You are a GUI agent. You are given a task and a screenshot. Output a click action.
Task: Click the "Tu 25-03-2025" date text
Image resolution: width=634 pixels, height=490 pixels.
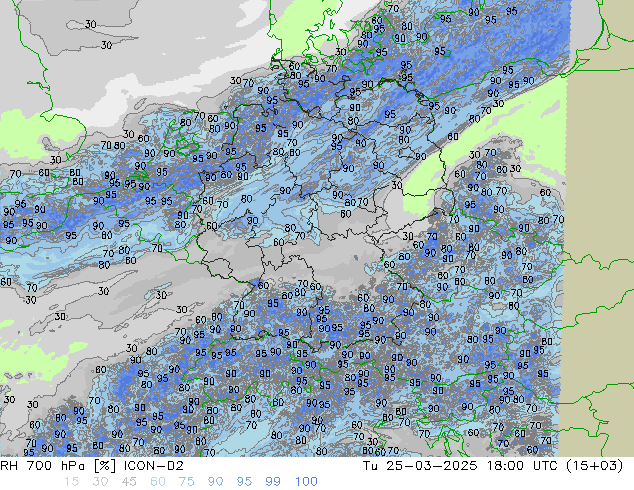click(x=420, y=466)
